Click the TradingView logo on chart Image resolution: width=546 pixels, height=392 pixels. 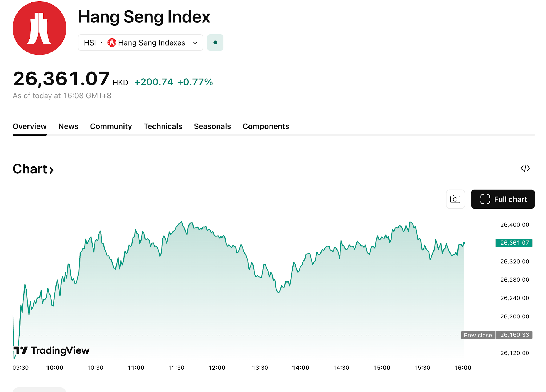click(51, 350)
